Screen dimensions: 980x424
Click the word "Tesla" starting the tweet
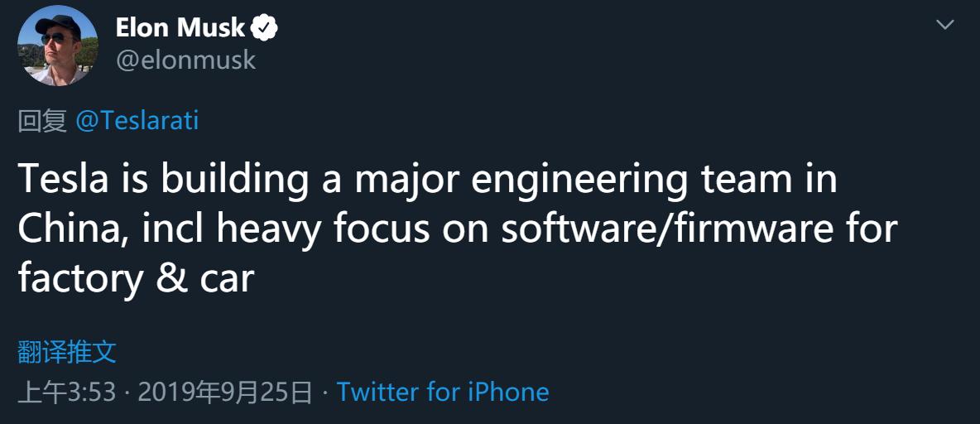[x=63, y=180]
